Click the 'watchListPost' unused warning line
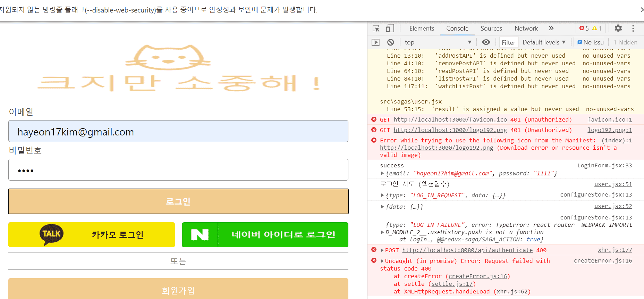The height and width of the screenshot is (299, 644). click(x=509, y=86)
